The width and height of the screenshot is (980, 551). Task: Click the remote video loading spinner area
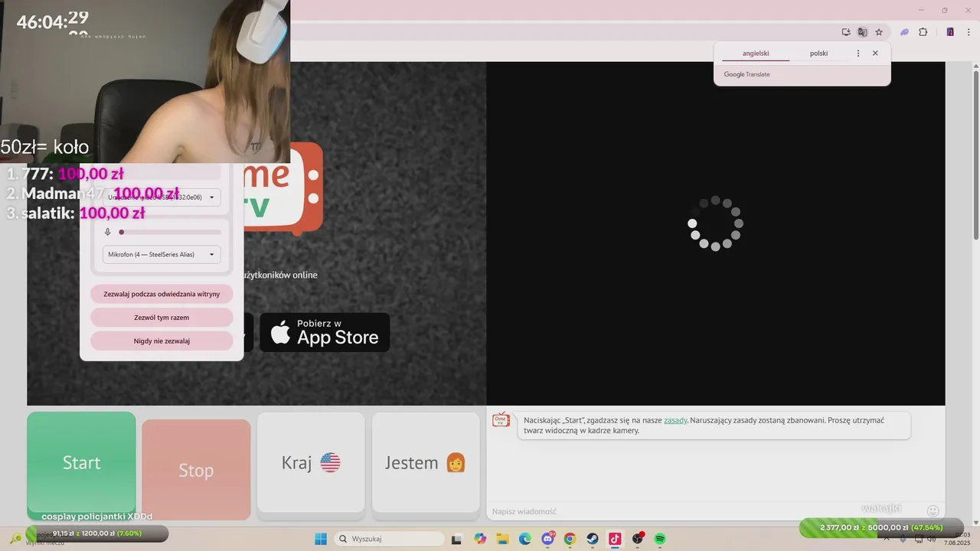(x=715, y=223)
